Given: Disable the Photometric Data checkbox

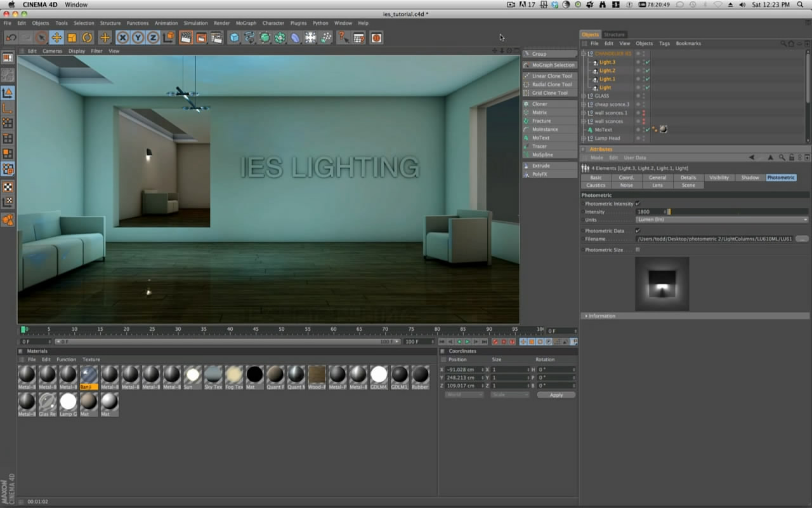Looking at the screenshot, I should tap(638, 231).
